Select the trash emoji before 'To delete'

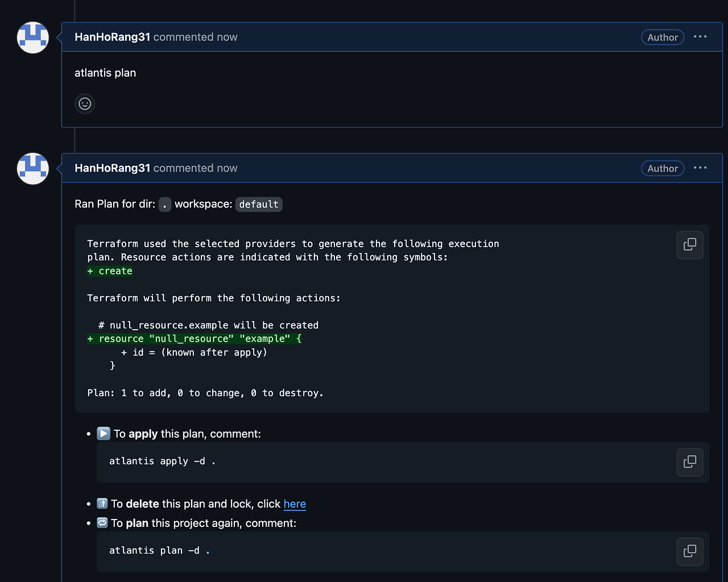pyautogui.click(x=102, y=504)
